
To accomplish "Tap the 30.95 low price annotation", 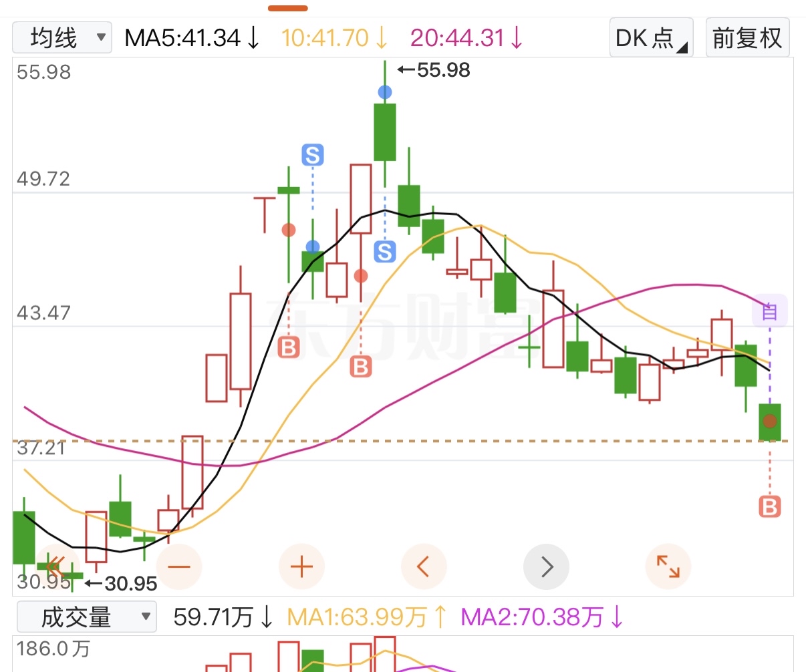I will (121, 584).
